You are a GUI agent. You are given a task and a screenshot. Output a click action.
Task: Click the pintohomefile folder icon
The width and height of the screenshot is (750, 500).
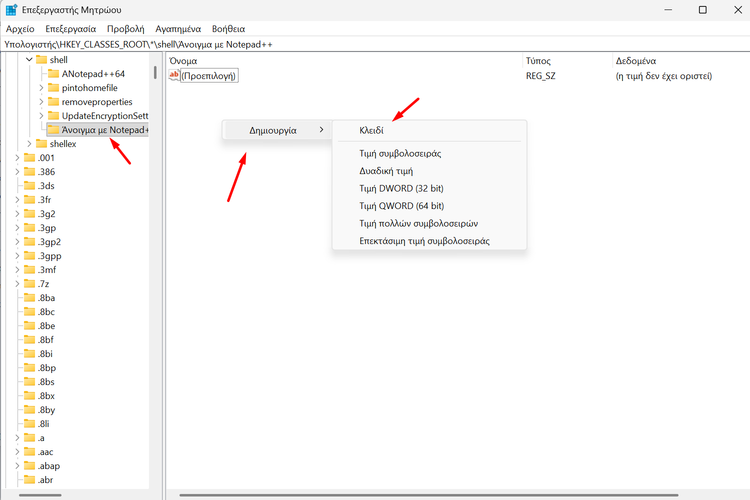[53, 88]
